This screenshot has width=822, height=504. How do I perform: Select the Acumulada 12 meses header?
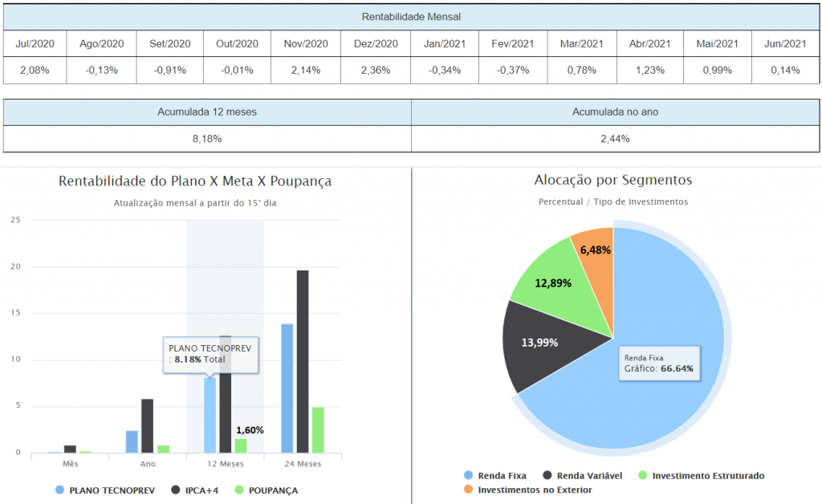tap(207, 112)
